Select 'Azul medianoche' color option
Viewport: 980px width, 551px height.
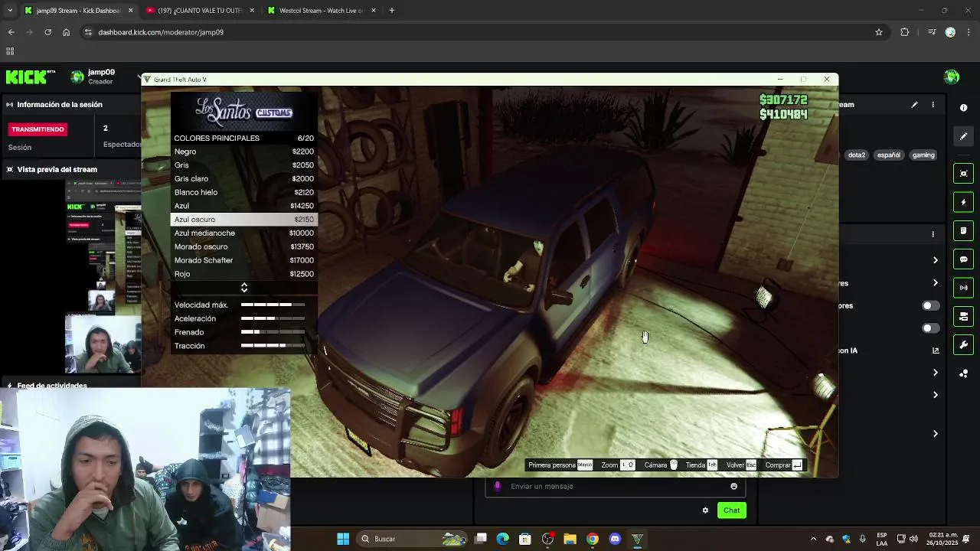(x=243, y=233)
